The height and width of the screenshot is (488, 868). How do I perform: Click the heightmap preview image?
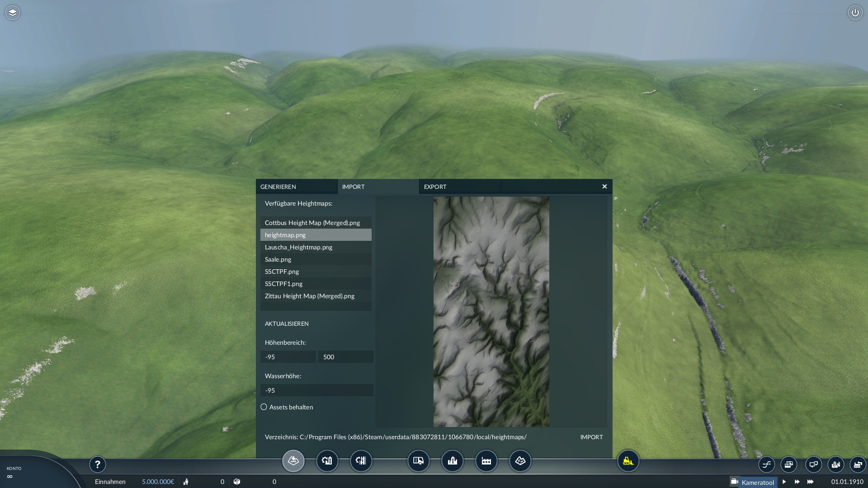click(x=491, y=312)
